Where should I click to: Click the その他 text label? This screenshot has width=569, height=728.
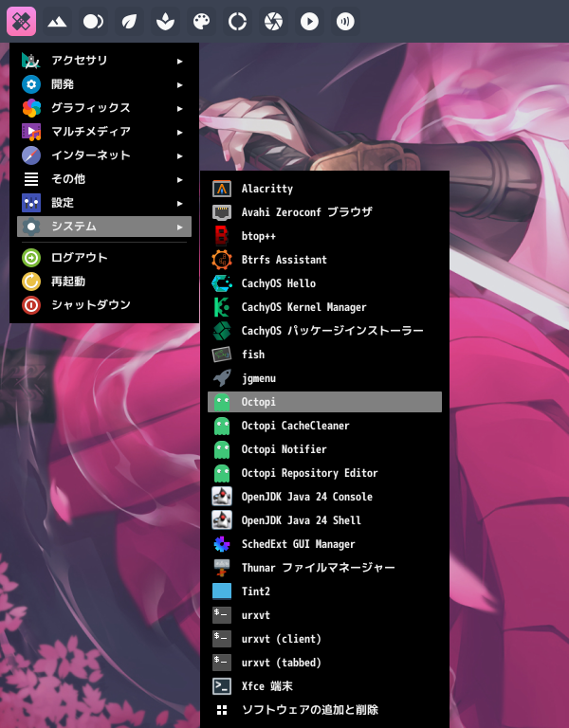coord(68,179)
